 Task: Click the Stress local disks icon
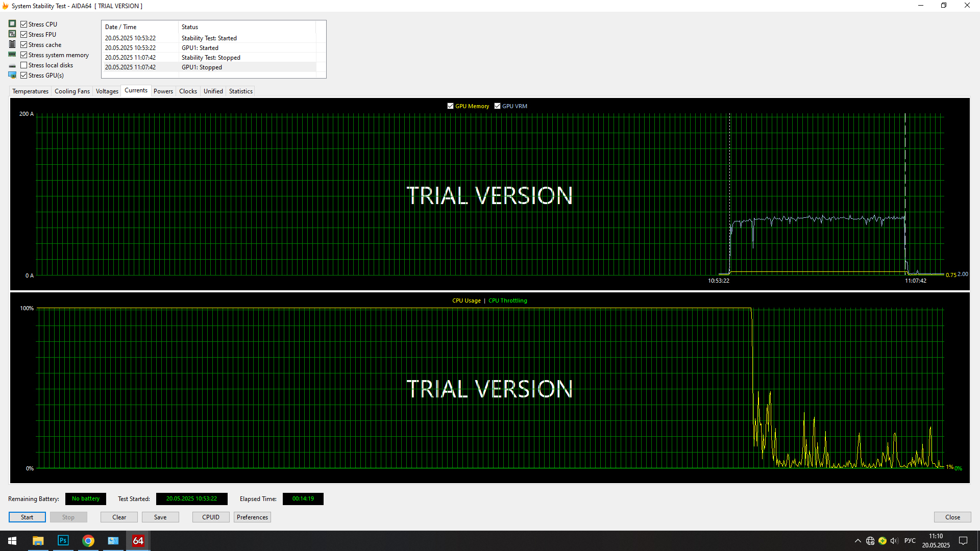pos(12,65)
